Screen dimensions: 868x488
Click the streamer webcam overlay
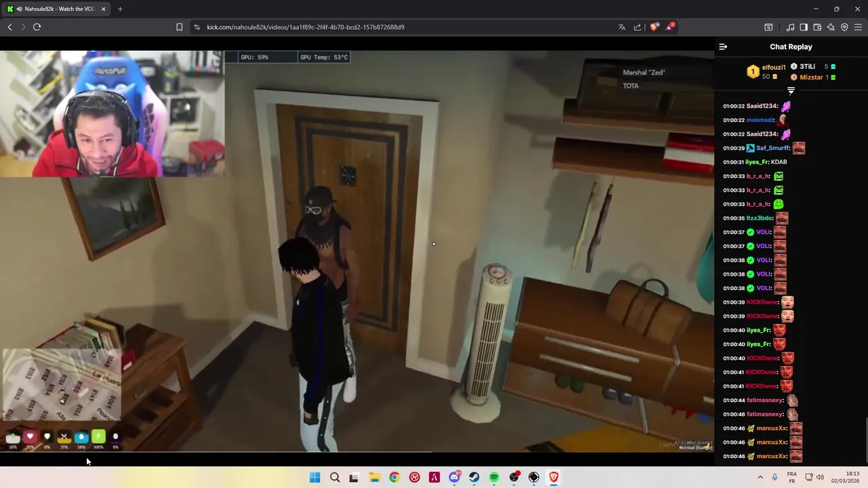pos(112,114)
